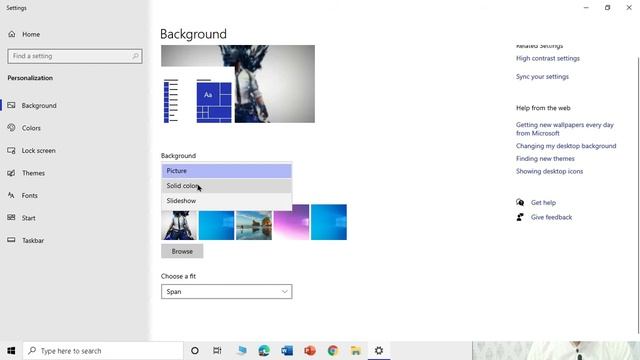Viewport: 640px width, 360px height.
Task: Open Google Chrome from the taskbar
Action: point(333,351)
